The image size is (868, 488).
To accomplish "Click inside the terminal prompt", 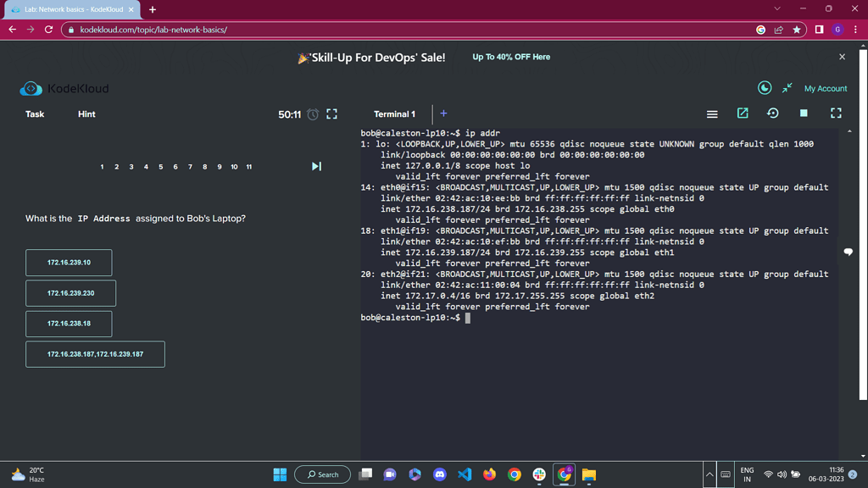I will point(468,318).
